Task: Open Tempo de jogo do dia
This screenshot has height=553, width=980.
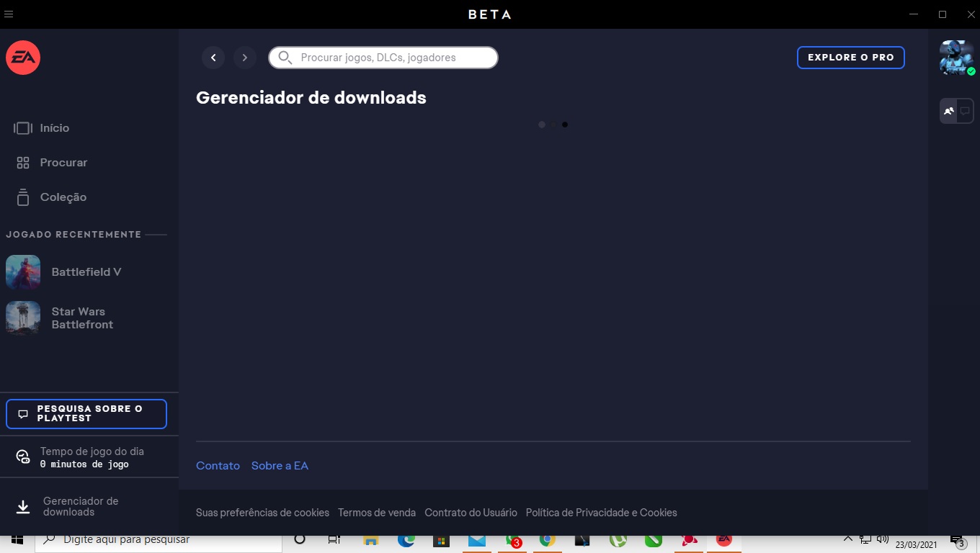Action: coord(92,451)
